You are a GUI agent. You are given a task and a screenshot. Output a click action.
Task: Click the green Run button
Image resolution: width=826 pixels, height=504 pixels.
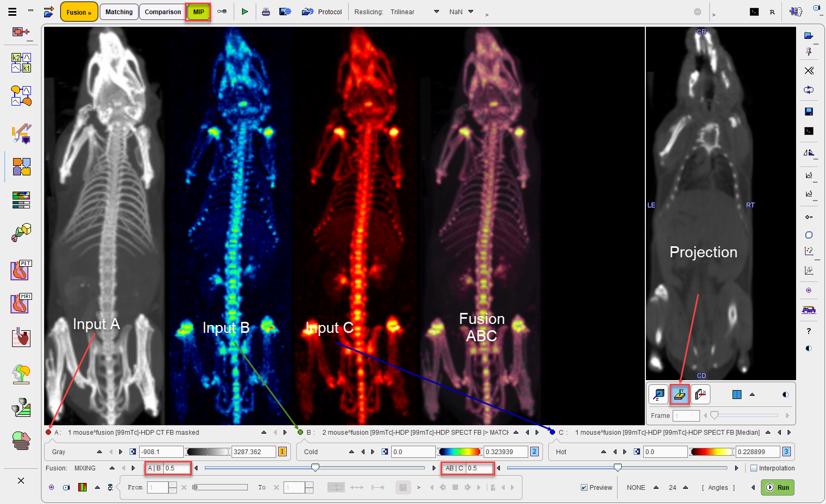[778, 487]
